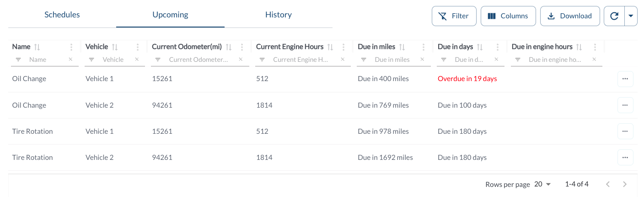This screenshot has height=197, width=644.
Task: Open the Columns chooser button
Action: [x=508, y=16]
